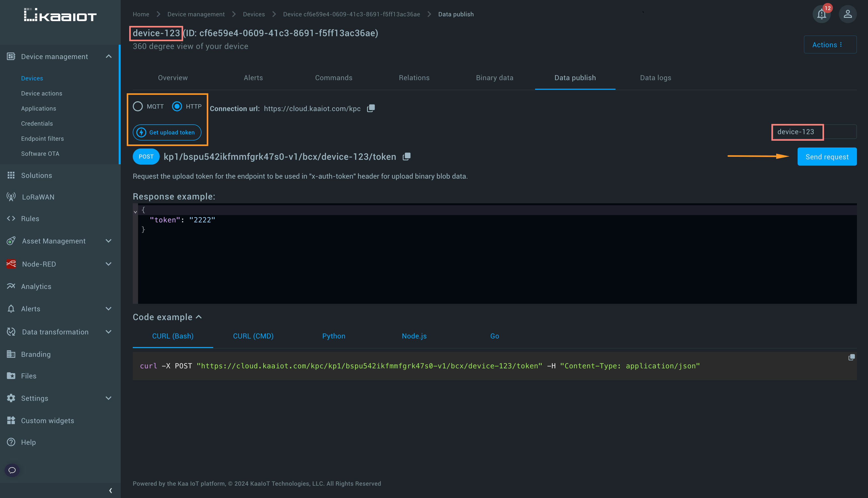Switch to the Commands tab
This screenshot has width=868, height=498.
tap(334, 78)
